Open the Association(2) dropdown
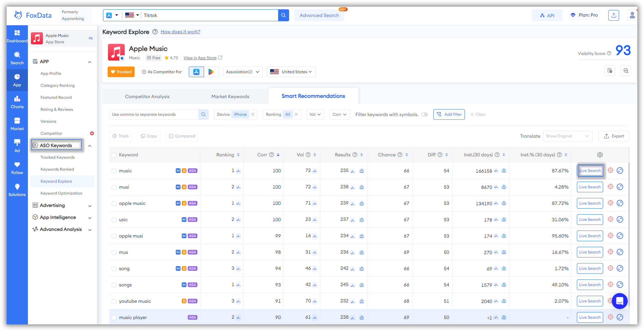The width and height of the screenshot is (644, 331). point(243,72)
